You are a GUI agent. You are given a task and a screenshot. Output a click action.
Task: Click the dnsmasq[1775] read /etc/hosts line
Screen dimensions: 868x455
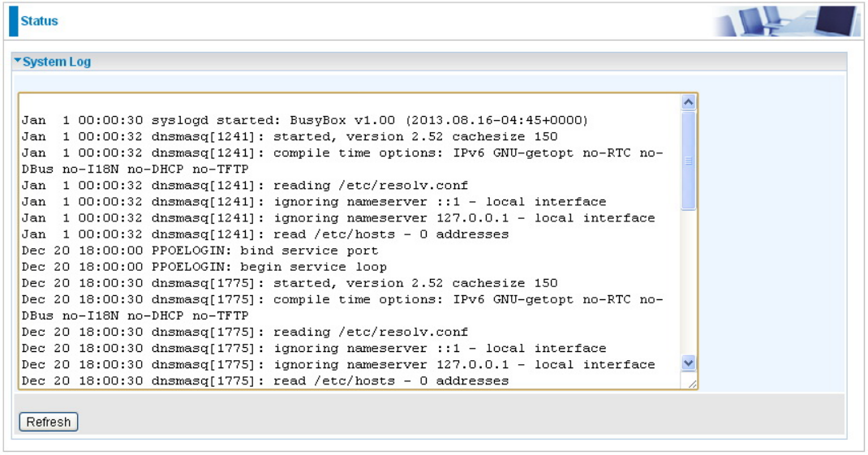tap(265, 381)
